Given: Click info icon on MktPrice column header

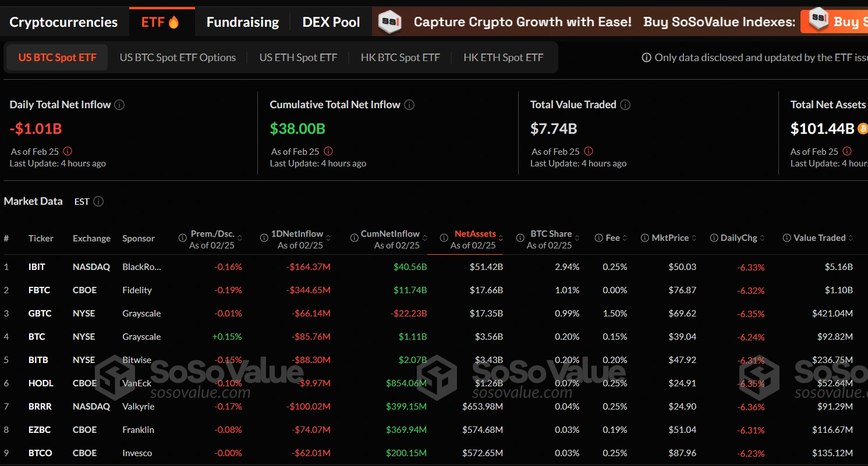Looking at the screenshot, I should pyautogui.click(x=644, y=238).
